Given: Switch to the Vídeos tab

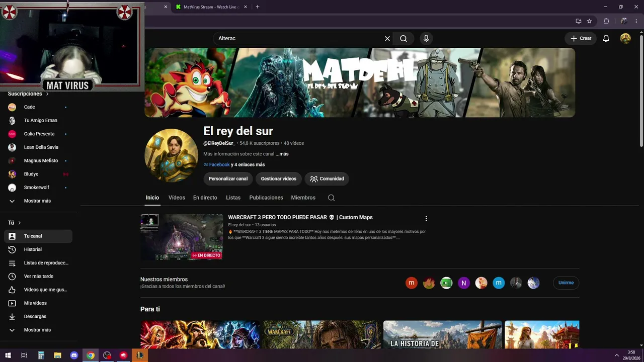Looking at the screenshot, I should point(177,198).
